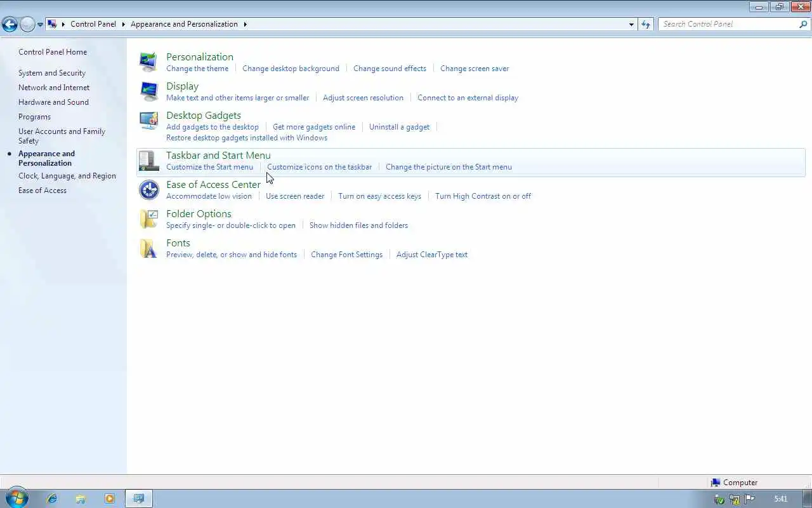Click Add gadgets to the desktop
This screenshot has width=812, height=508.
[213, 127]
